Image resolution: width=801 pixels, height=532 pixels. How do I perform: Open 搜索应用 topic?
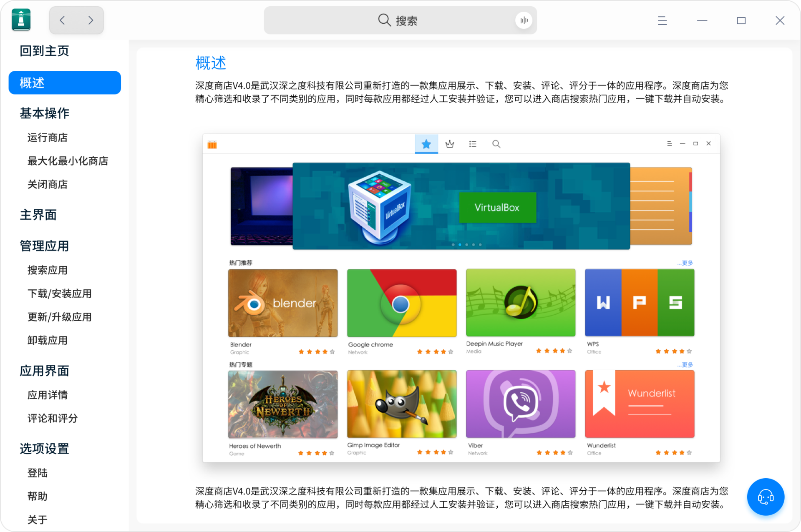[x=48, y=270]
